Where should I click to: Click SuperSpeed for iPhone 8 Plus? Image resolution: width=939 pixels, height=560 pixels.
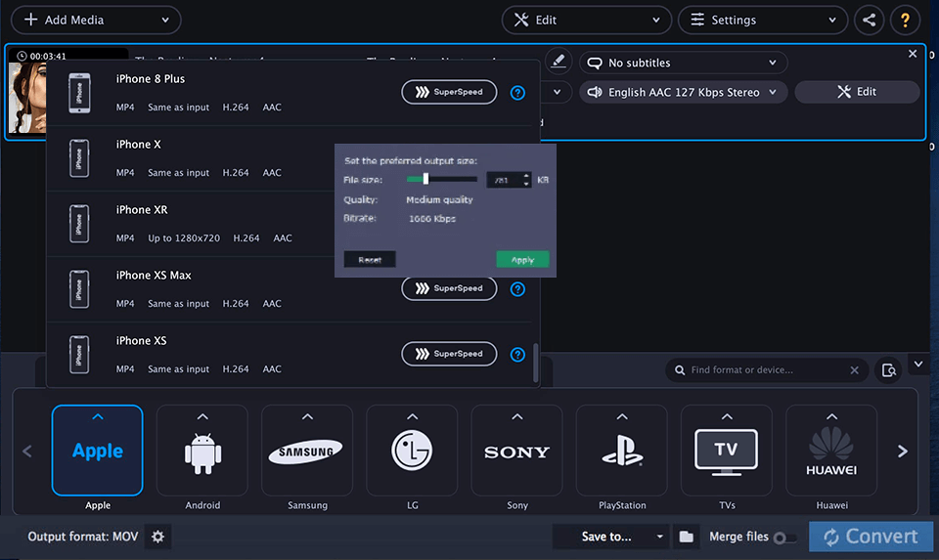coord(449,92)
